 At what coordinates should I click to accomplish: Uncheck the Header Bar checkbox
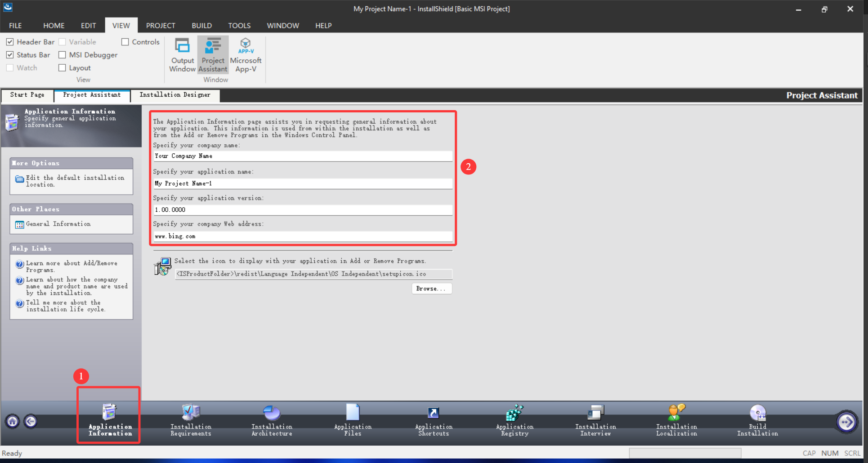click(10, 42)
